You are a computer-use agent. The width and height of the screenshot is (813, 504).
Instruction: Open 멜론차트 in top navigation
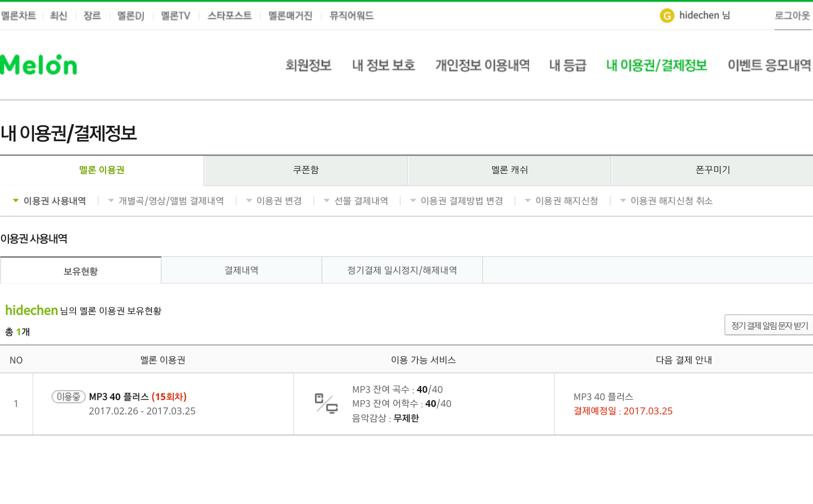[19, 16]
